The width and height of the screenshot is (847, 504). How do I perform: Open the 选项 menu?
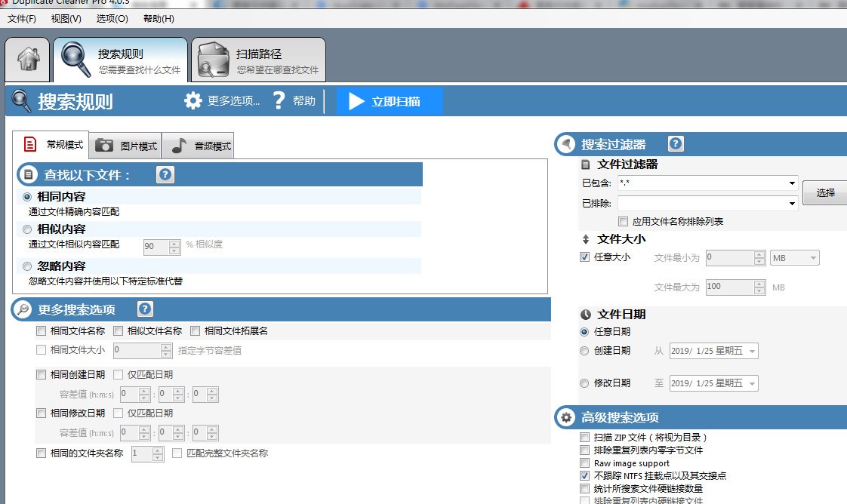pos(111,18)
